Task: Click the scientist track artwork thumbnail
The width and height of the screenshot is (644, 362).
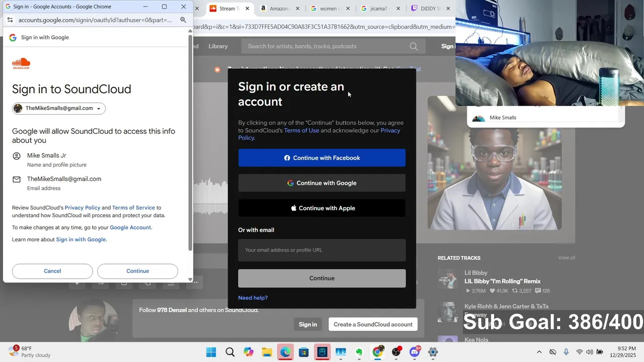Action: tap(494, 163)
